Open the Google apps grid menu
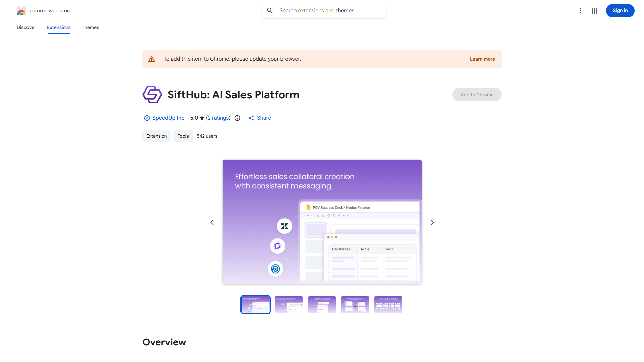The height and width of the screenshot is (362, 644). coord(594,11)
